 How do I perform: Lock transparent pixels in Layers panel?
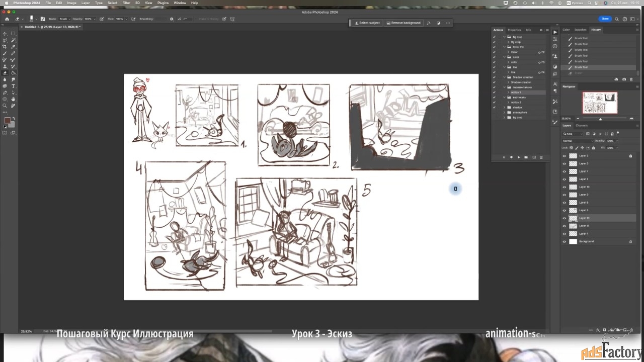point(572,148)
